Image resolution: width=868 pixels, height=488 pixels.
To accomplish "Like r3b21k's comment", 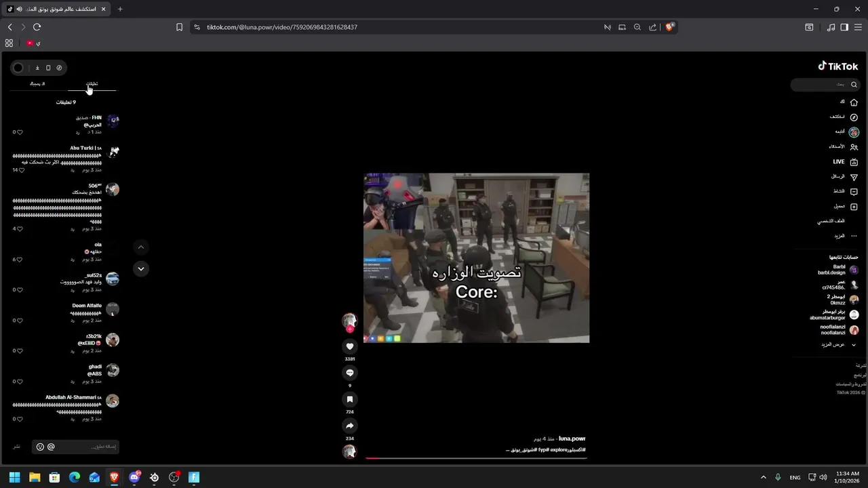I will [x=20, y=351].
